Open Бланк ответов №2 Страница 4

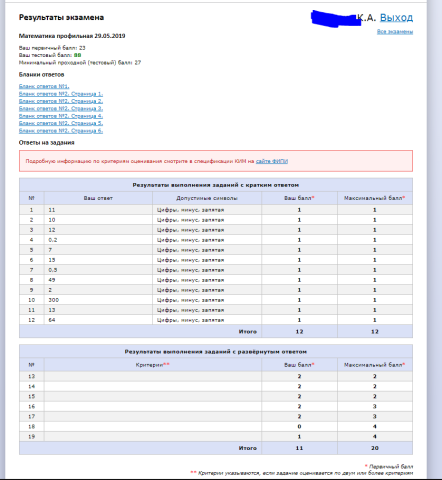[61, 116]
